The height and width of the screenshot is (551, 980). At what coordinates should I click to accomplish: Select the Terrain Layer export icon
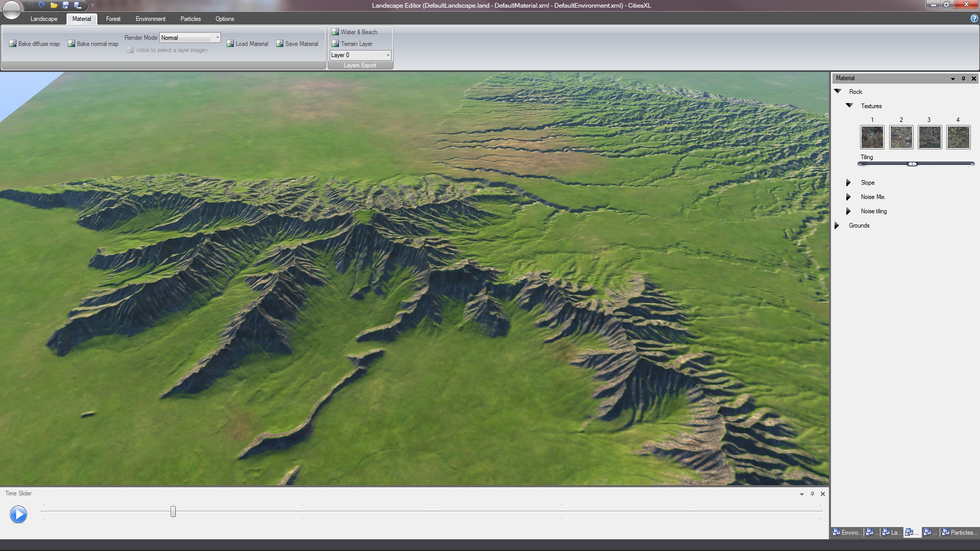(336, 43)
